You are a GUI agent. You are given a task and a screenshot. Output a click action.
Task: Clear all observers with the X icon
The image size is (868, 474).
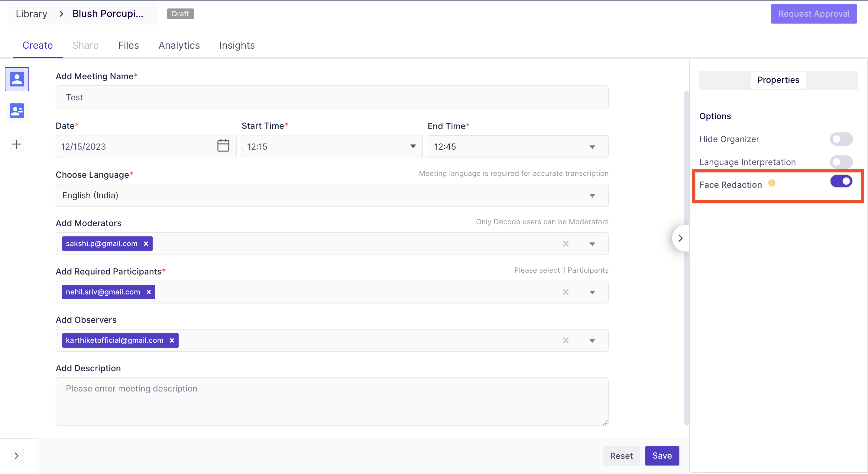pyautogui.click(x=566, y=340)
